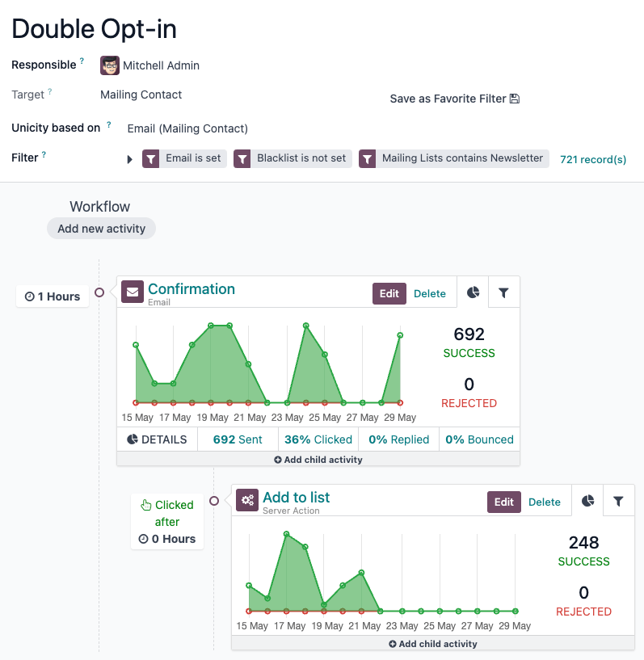Open the filter view on the Add to list card
The height and width of the screenshot is (660, 644).
click(x=619, y=500)
